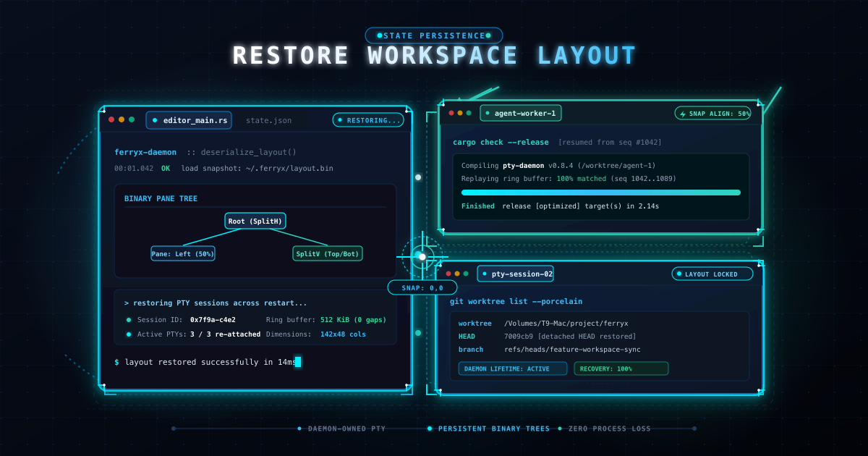Select the SplitV (Top/Bot) tree node
The width and height of the screenshot is (868, 456).
[328, 253]
